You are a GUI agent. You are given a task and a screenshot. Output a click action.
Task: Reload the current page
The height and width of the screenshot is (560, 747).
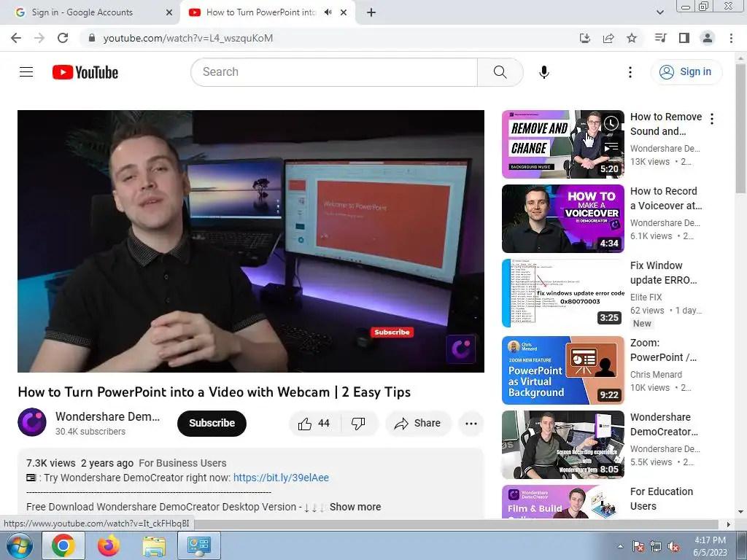pyautogui.click(x=63, y=38)
